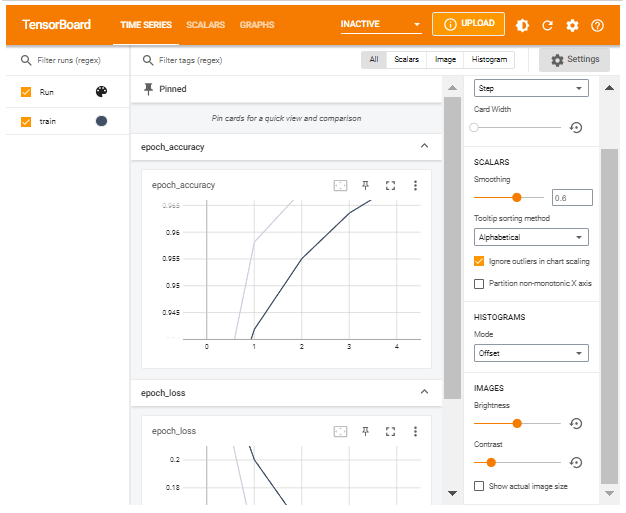The width and height of the screenshot is (626, 513).
Task: Expand epoch_loss chart to full size
Action: [x=390, y=431]
